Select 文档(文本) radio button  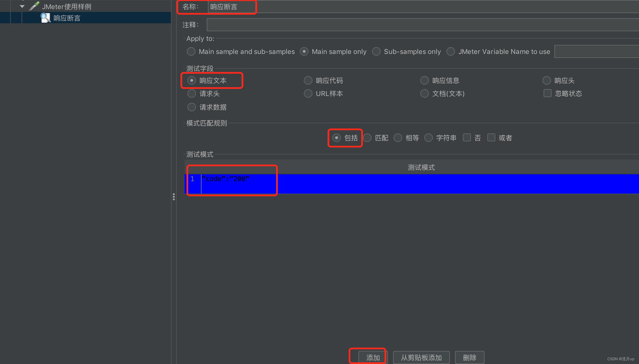(425, 93)
